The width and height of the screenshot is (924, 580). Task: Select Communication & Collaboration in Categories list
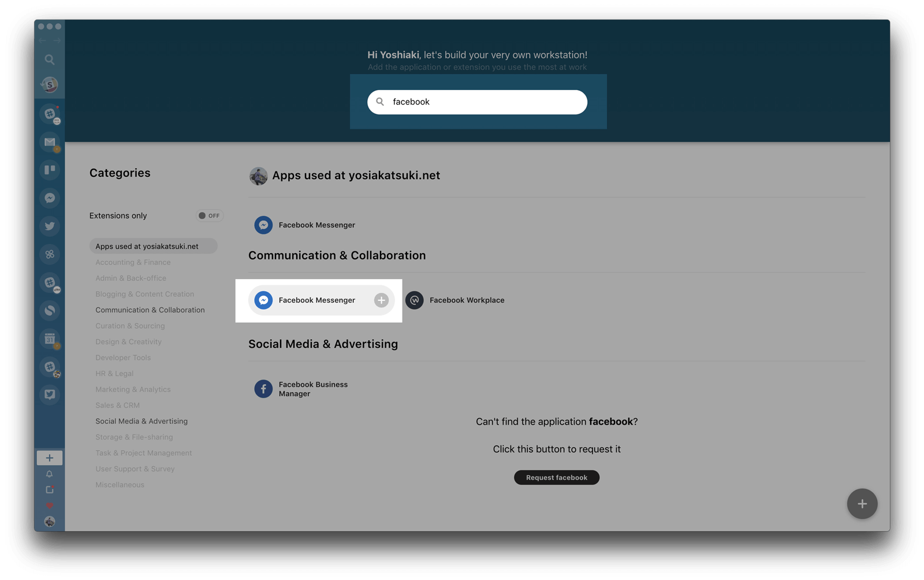[150, 310]
